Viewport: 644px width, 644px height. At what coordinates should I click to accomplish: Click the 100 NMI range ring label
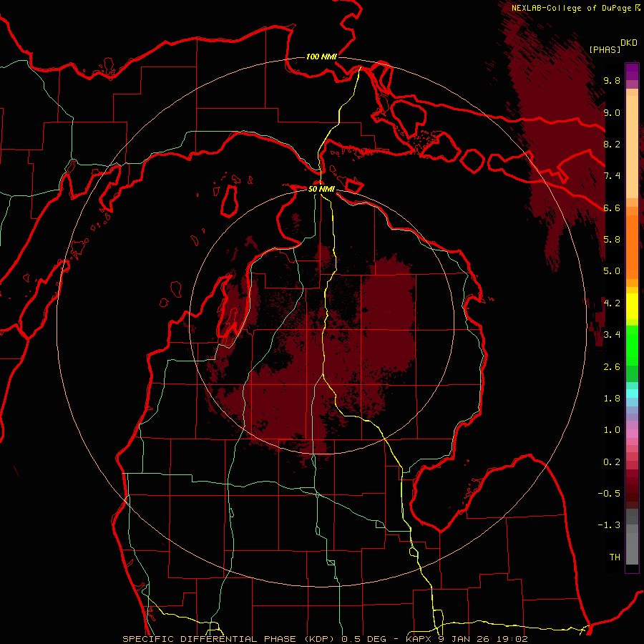click(x=321, y=57)
